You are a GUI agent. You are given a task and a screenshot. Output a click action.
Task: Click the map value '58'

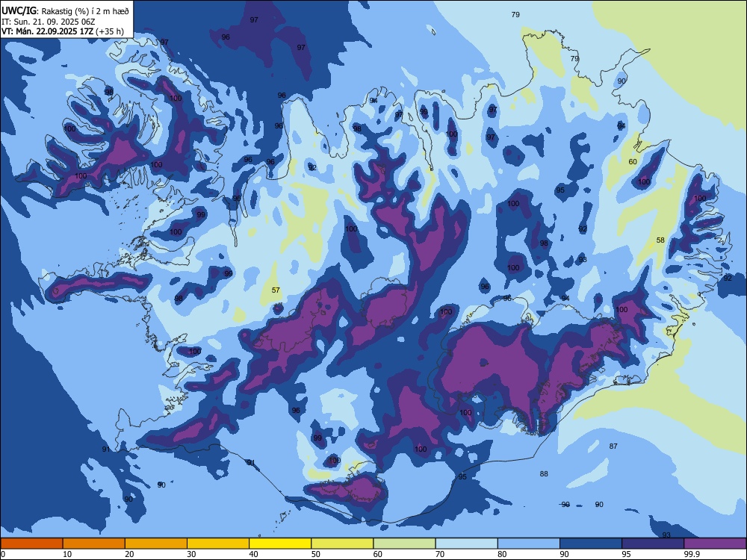660,240
